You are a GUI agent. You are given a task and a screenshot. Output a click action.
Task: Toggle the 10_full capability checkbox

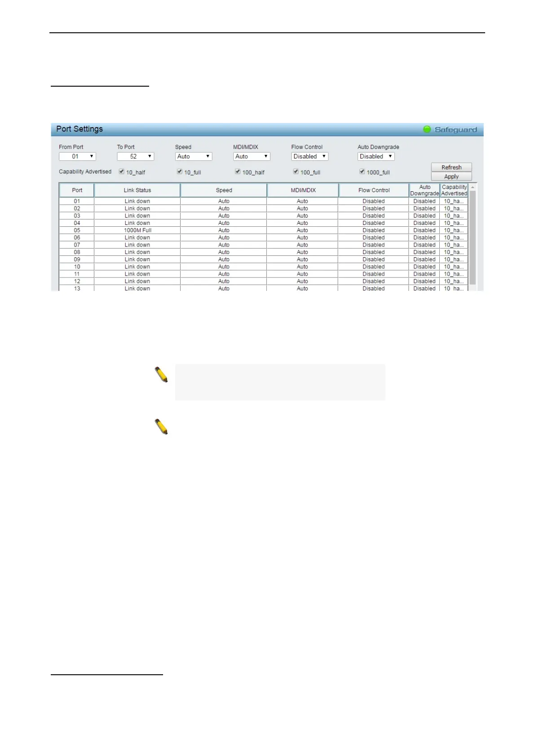click(x=180, y=171)
